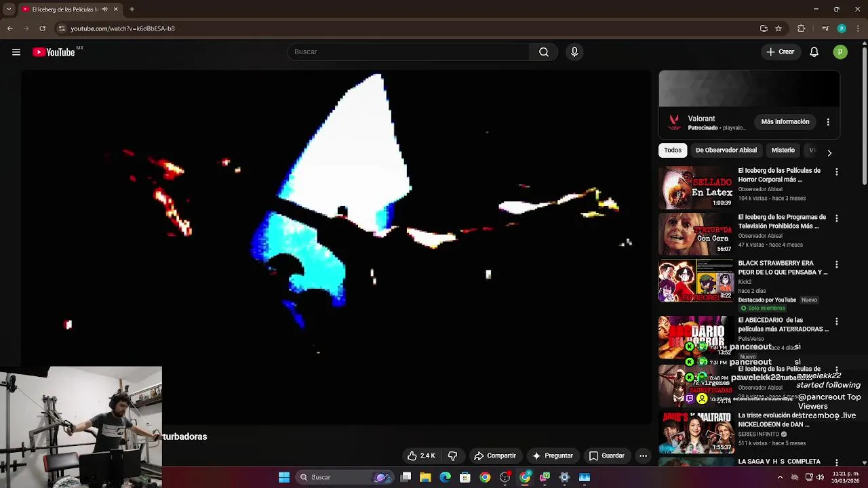
Task: Open Observador Abisal channel under Horror Corporal
Action: [x=760, y=189]
